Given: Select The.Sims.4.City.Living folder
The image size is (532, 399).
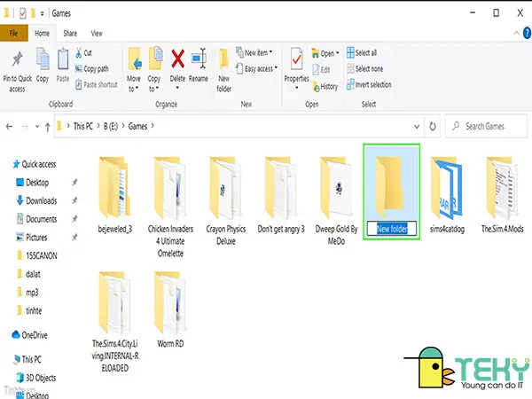Looking at the screenshot, I should coord(114,322).
